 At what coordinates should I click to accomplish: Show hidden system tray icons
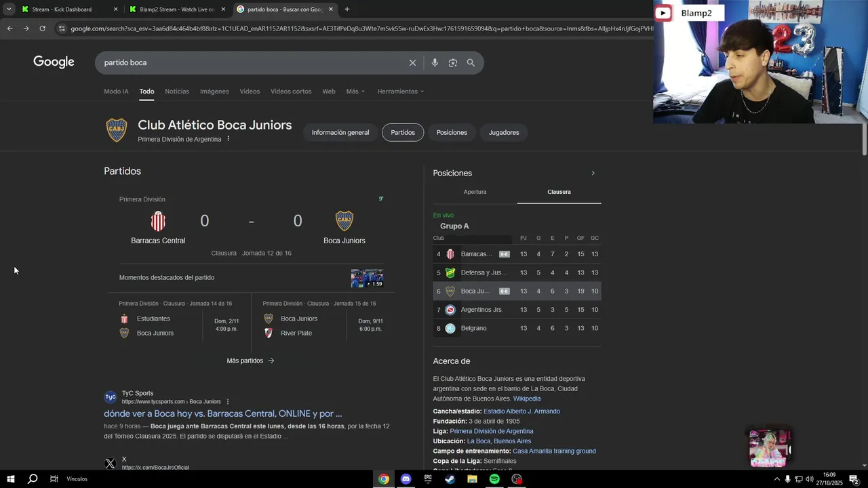776,479
